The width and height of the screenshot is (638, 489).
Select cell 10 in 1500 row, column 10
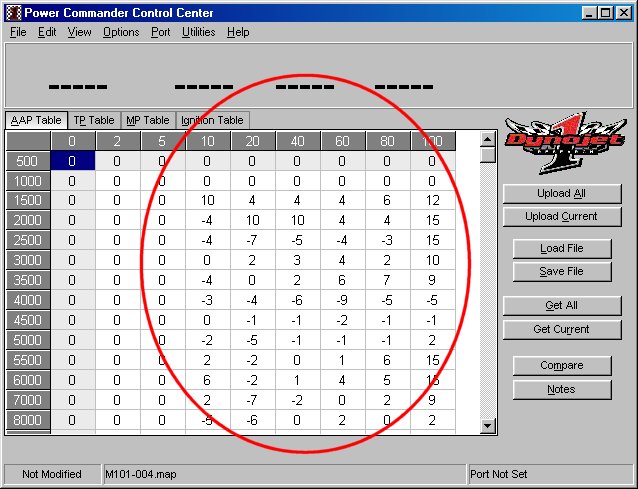[x=208, y=201]
